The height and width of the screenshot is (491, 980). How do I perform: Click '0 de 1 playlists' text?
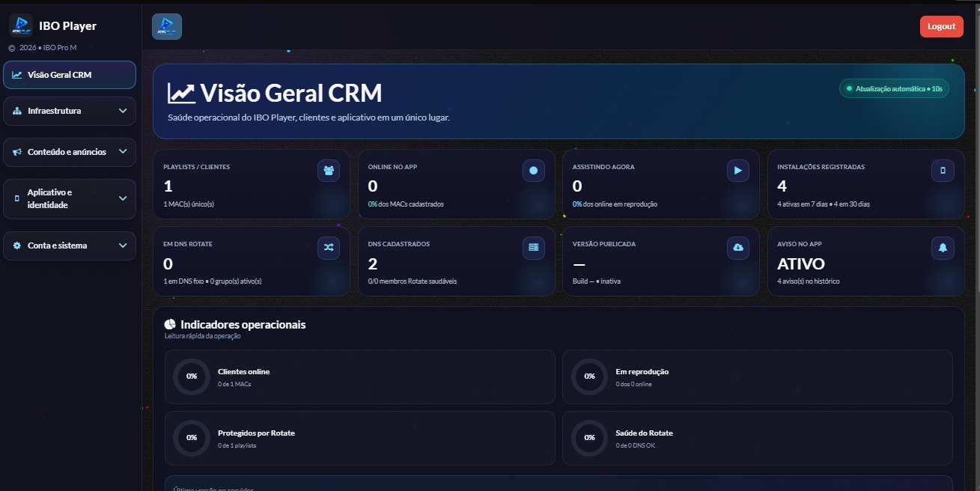click(x=237, y=445)
